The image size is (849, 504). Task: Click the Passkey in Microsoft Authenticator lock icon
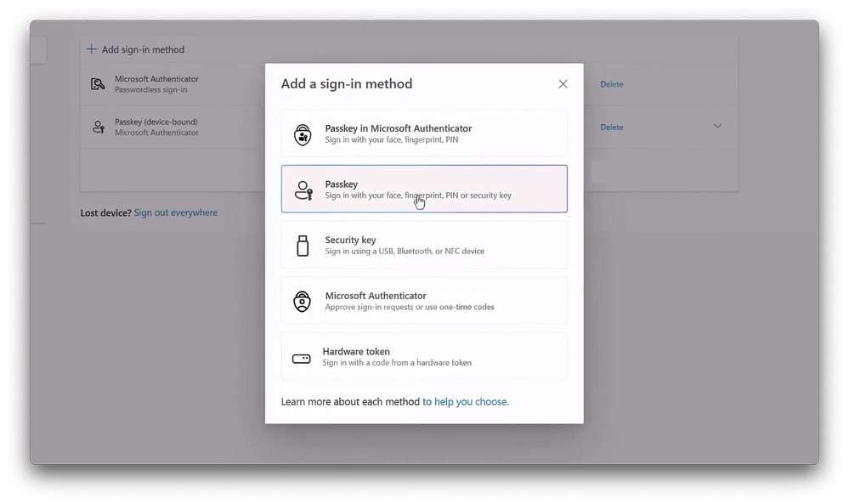pos(303,134)
